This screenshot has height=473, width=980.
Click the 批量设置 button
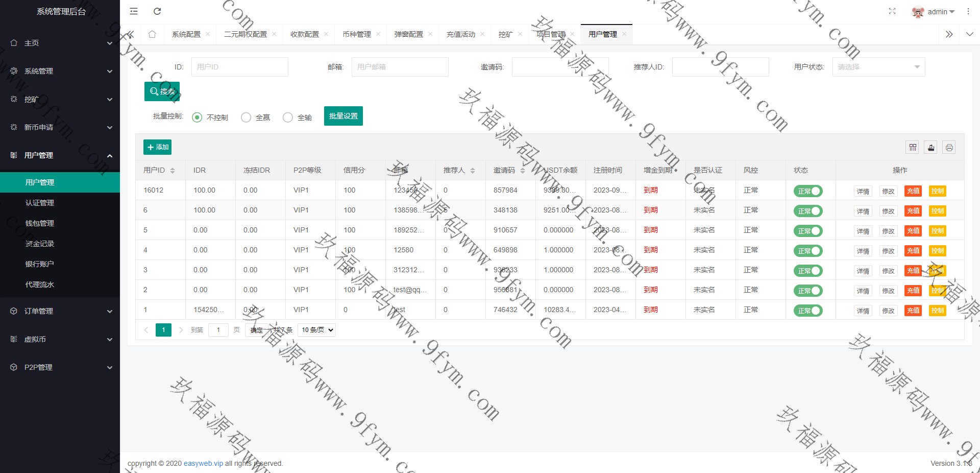pyautogui.click(x=343, y=116)
